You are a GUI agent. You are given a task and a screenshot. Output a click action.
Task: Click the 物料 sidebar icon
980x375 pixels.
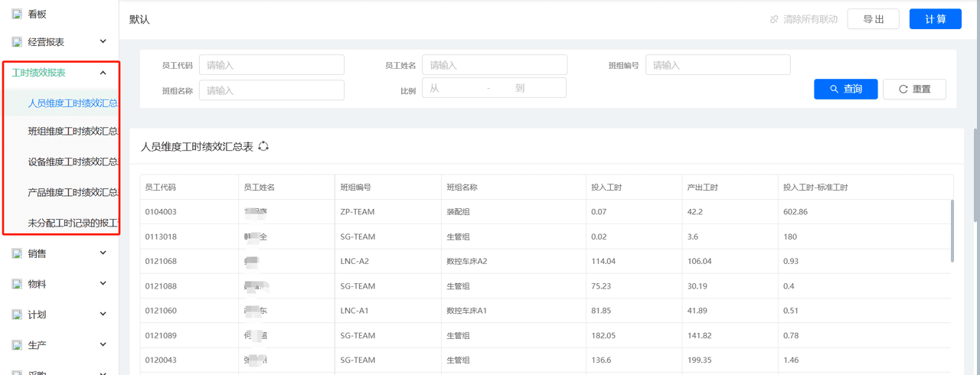(17, 284)
